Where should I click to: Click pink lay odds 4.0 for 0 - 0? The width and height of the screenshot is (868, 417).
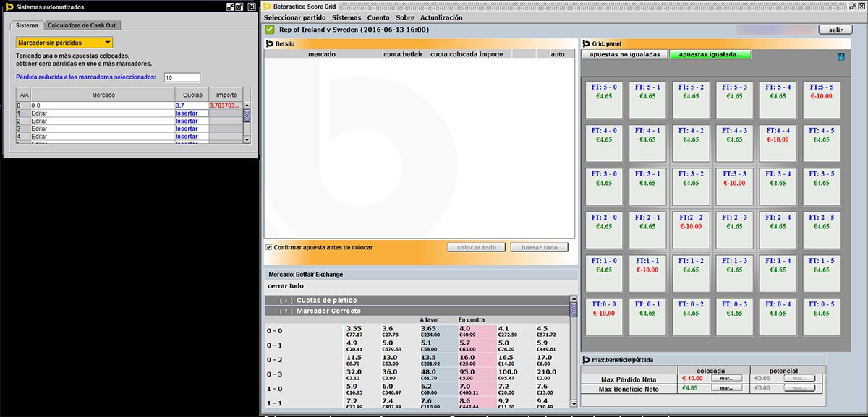(477, 331)
